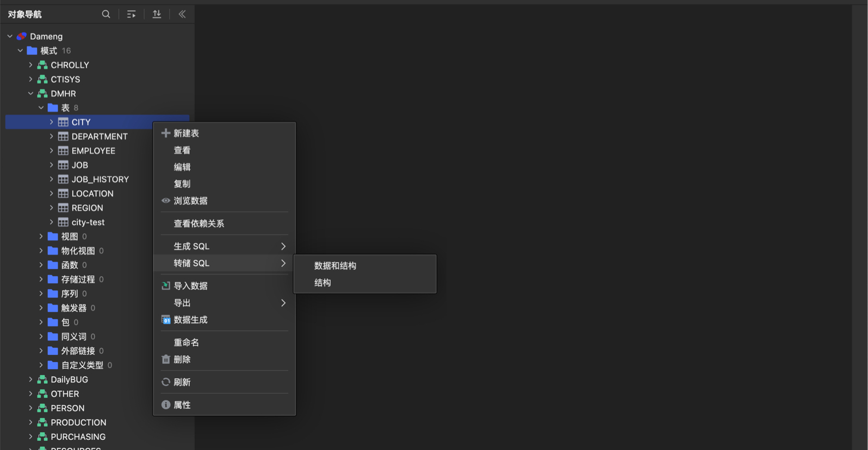Expand the DEPARTMENT table node
Screen dimensions: 868x450
point(51,136)
